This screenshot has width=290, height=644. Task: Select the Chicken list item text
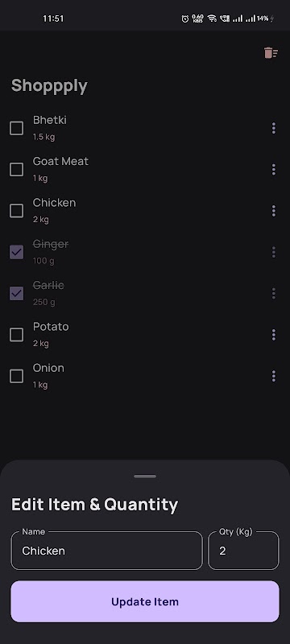(x=54, y=203)
